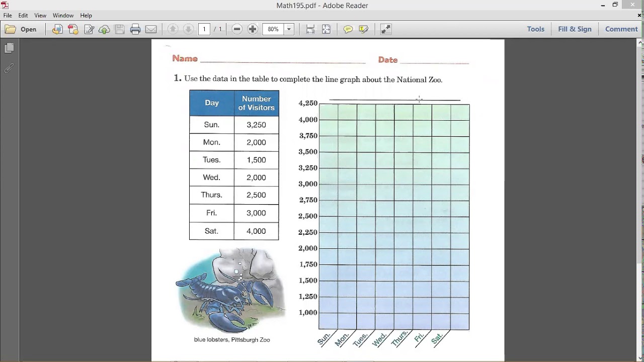Click the page number input field

(204, 29)
